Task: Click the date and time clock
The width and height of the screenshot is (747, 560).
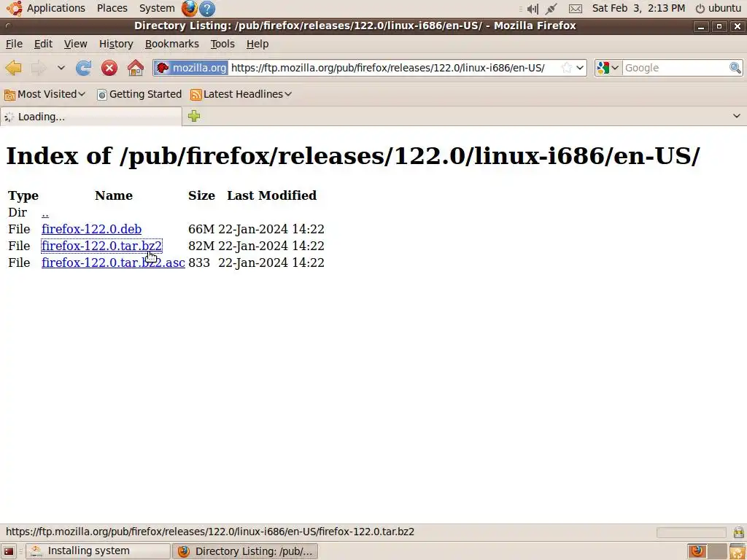Action: click(638, 8)
